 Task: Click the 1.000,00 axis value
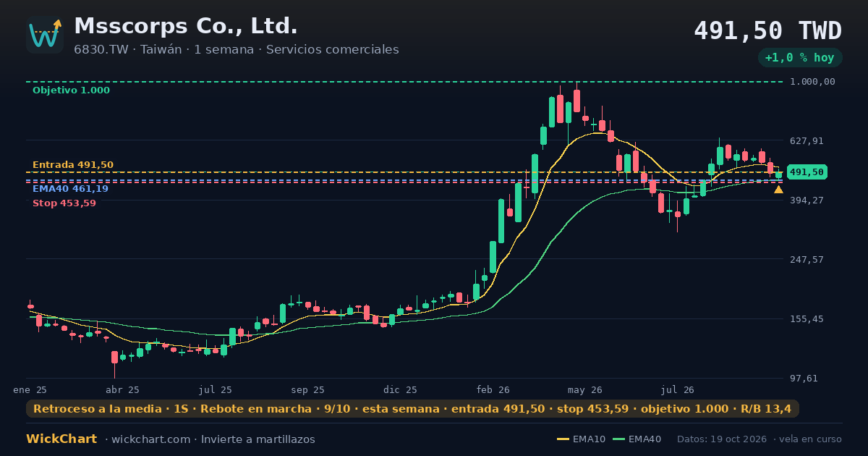(x=813, y=82)
